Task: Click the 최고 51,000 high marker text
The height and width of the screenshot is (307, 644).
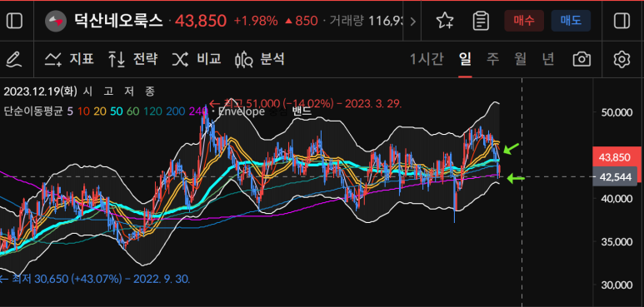Action: [305, 103]
